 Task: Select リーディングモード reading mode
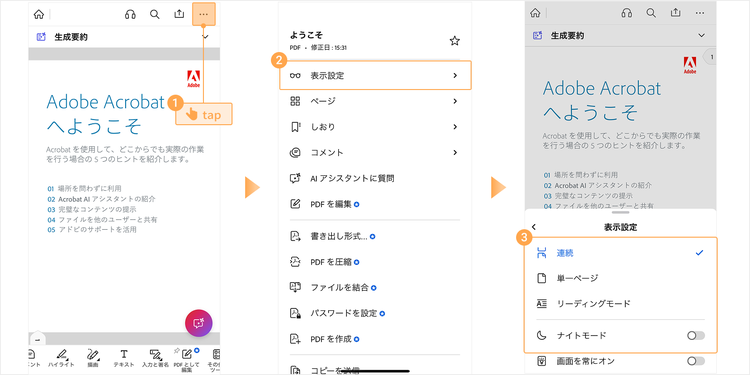click(621, 304)
